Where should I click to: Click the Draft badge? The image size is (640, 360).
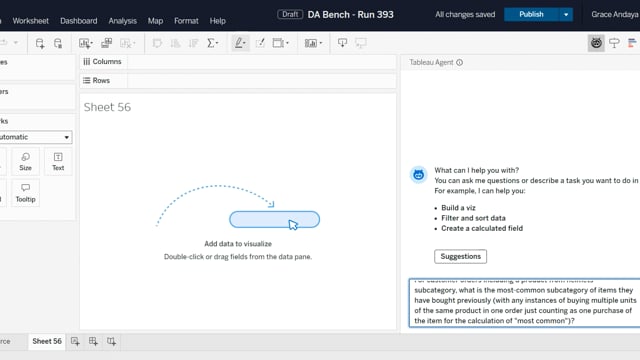point(290,14)
